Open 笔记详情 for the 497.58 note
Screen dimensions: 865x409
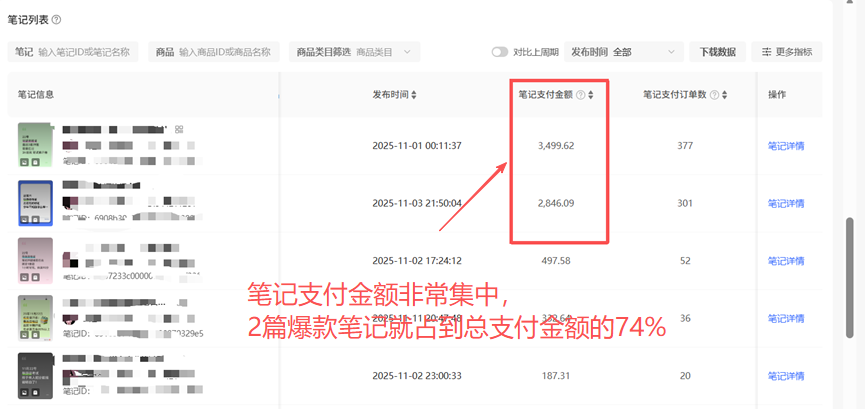coord(786,261)
